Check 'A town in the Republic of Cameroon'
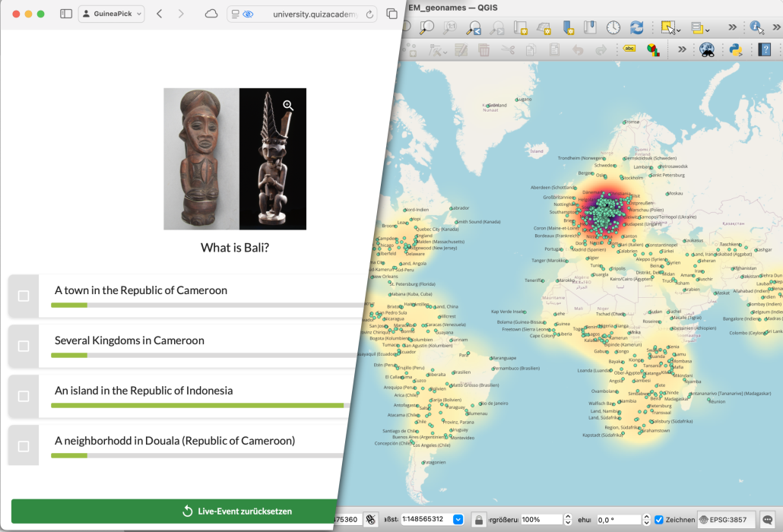This screenshot has width=783, height=532. (x=24, y=296)
